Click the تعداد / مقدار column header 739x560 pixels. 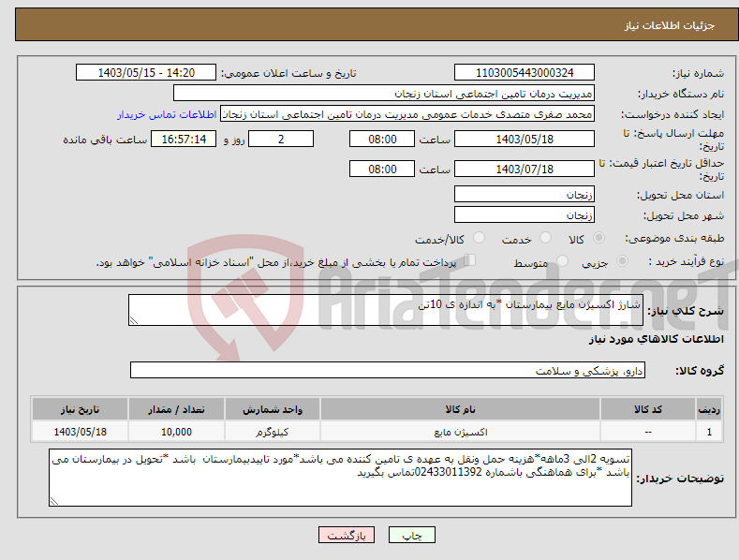(x=176, y=409)
